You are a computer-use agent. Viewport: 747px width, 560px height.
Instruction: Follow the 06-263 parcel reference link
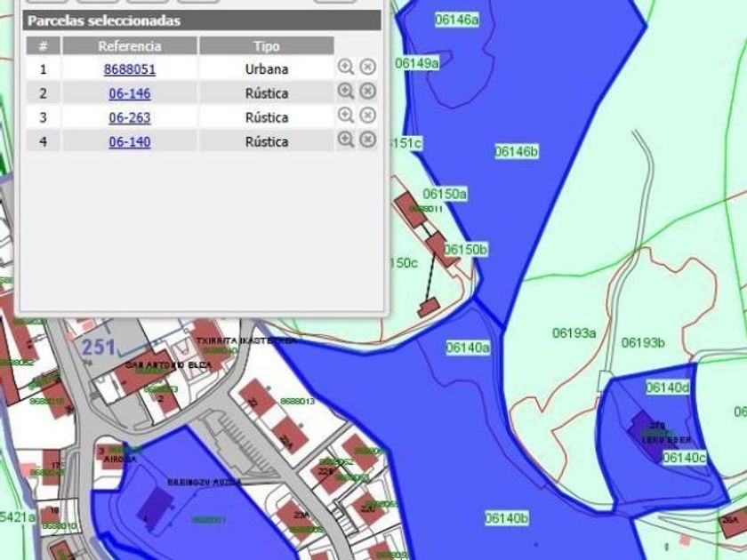[x=130, y=117]
